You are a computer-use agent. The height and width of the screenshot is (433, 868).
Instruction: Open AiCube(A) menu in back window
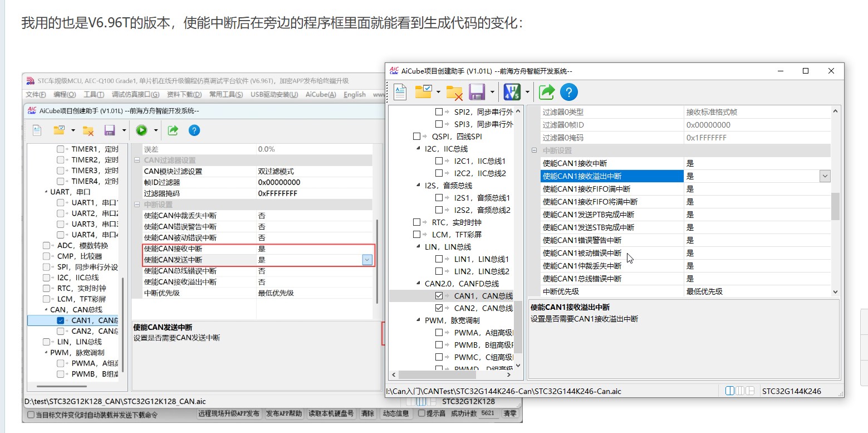coord(321,95)
